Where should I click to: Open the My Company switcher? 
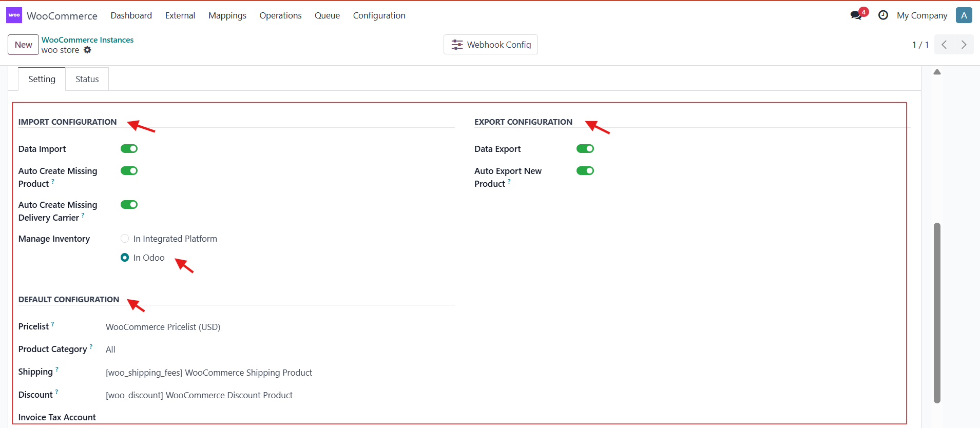(x=922, y=15)
